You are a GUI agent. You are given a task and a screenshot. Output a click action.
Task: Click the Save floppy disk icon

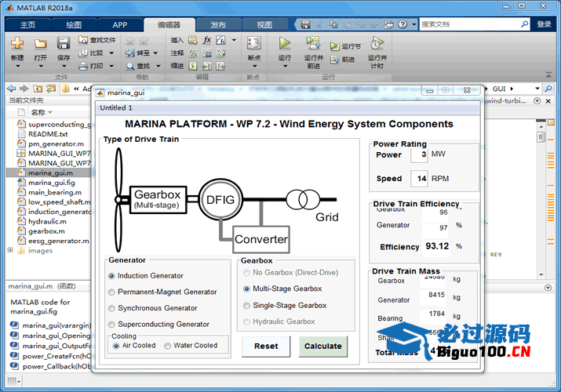tap(64, 43)
